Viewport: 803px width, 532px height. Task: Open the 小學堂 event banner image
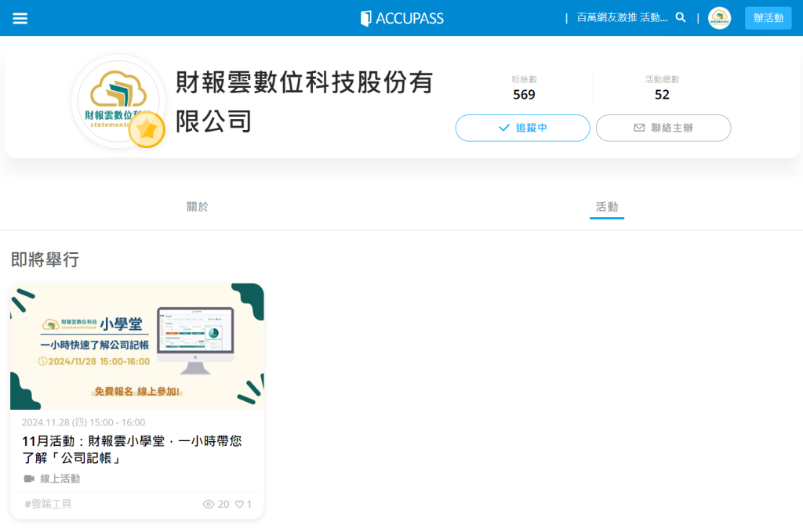click(x=137, y=346)
